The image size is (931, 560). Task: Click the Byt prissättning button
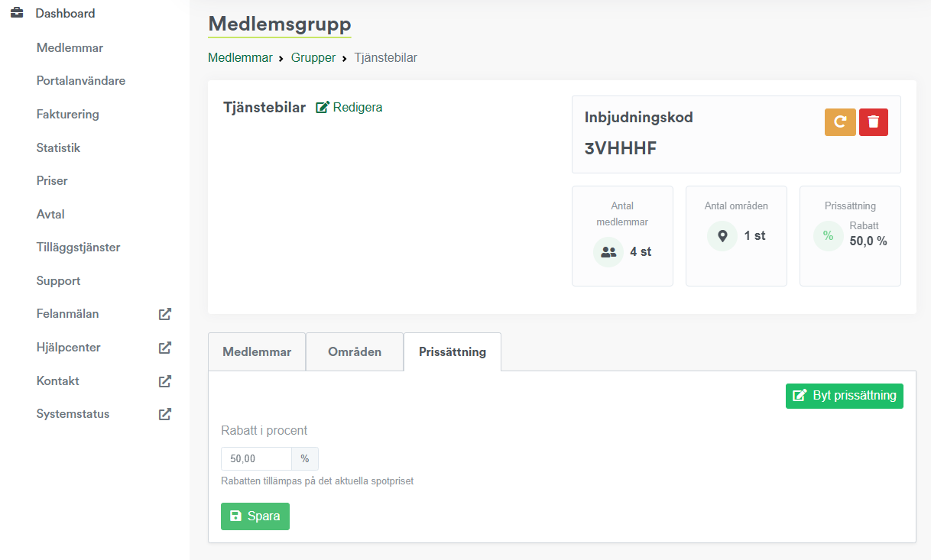(x=845, y=396)
